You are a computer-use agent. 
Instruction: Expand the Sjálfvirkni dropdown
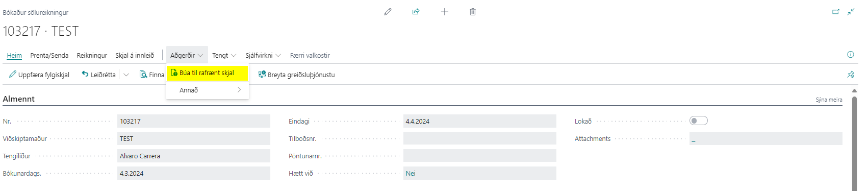tap(263, 55)
